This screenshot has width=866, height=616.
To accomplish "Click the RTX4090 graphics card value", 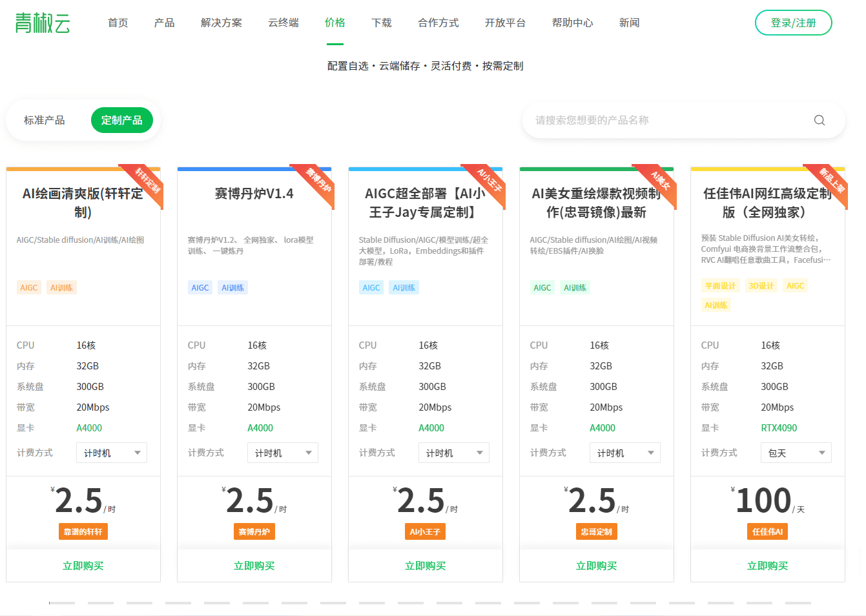I will click(779, 428).
